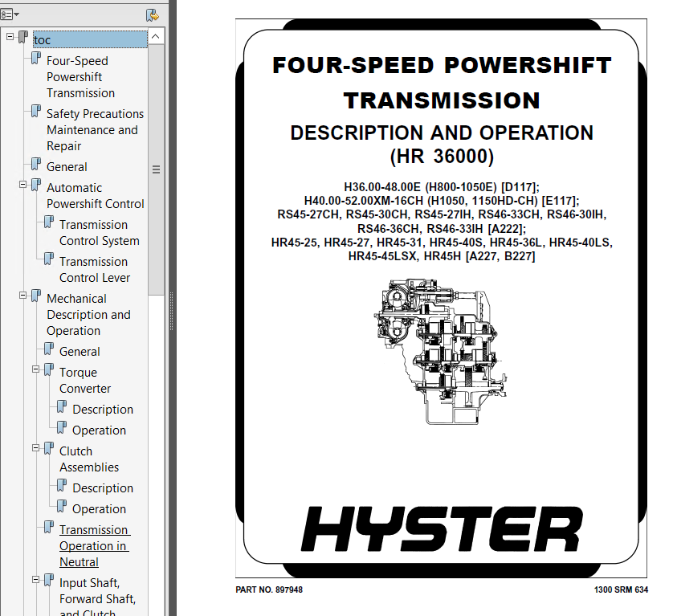Collapse the Torque Converter bookmark

[x=35, y=369]
